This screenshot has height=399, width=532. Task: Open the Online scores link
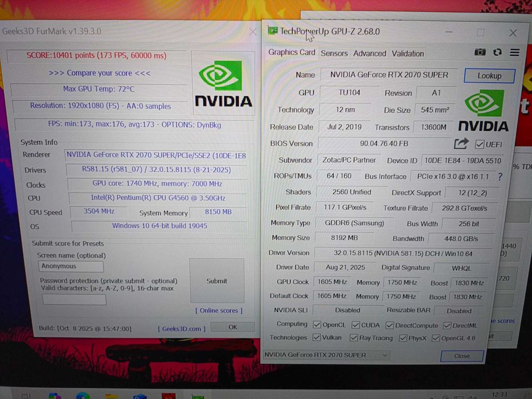(x=219, y=310)
